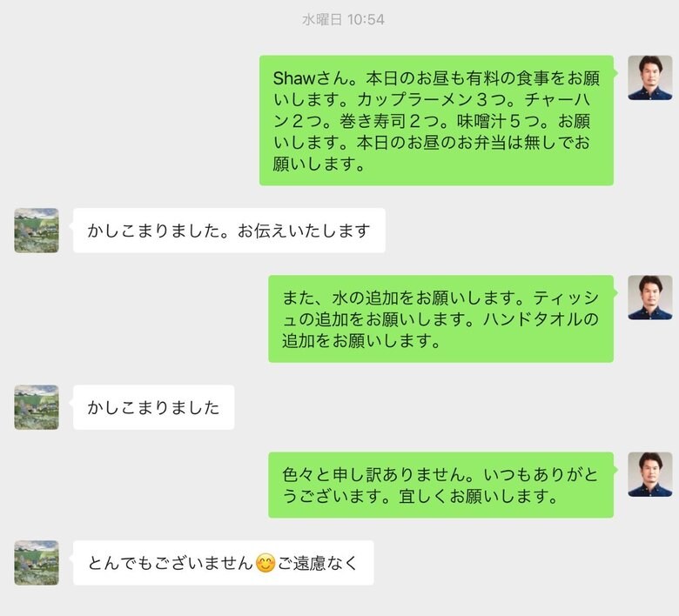
Task: Open landscape avatar beside とんでもございません reply
Action: [37, 563]
